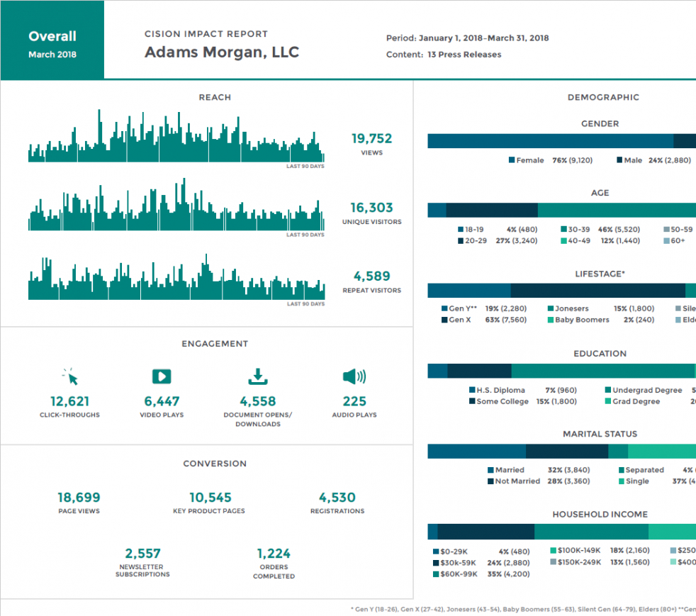
Task: Click the click-throughs cursor icon
Action: click(70, 376)
